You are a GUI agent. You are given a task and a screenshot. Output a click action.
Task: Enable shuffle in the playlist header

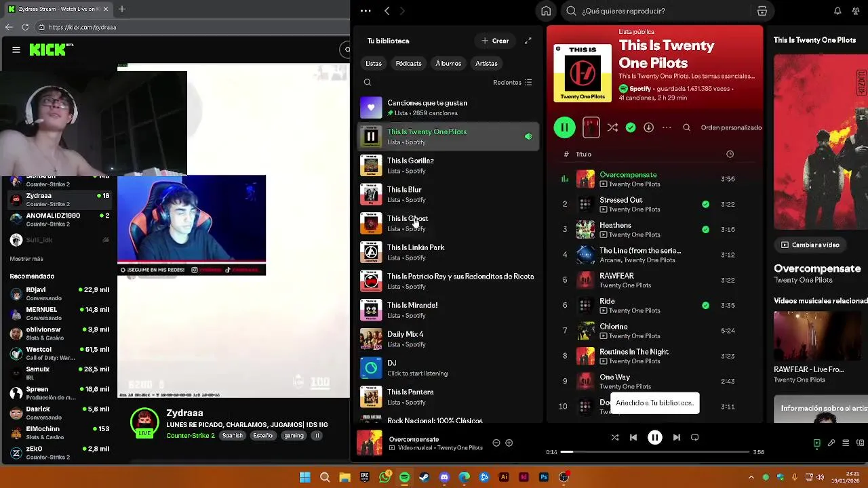point(612,127)
